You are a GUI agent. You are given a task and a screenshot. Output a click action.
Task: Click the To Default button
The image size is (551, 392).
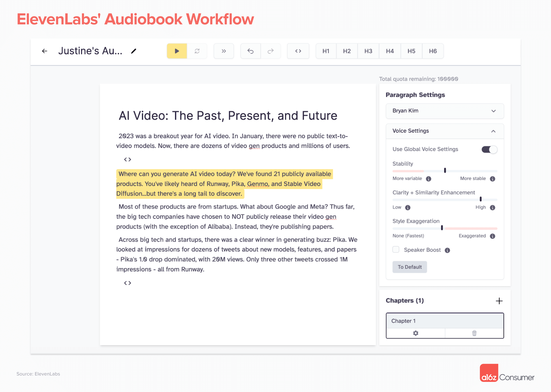point(410,267)
